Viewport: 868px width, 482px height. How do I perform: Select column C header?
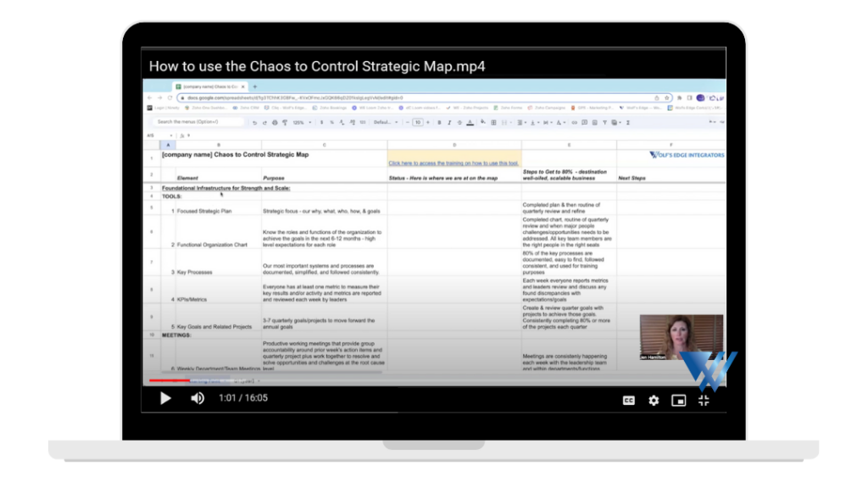(x=325, y=145)
